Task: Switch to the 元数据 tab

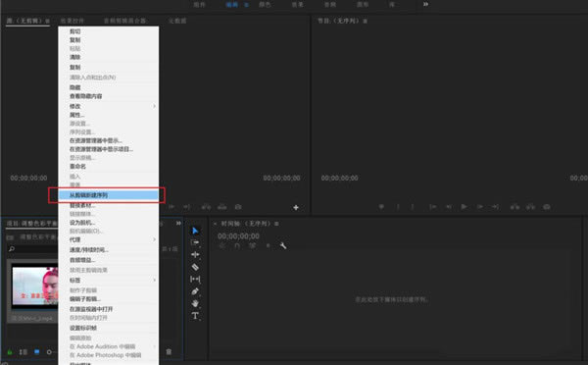Action: [177, 21]
